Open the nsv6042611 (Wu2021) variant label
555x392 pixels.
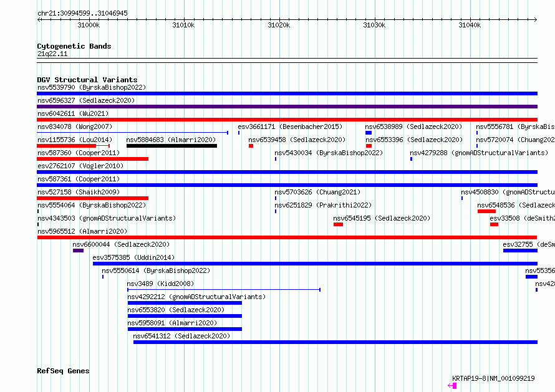(73, 113)
